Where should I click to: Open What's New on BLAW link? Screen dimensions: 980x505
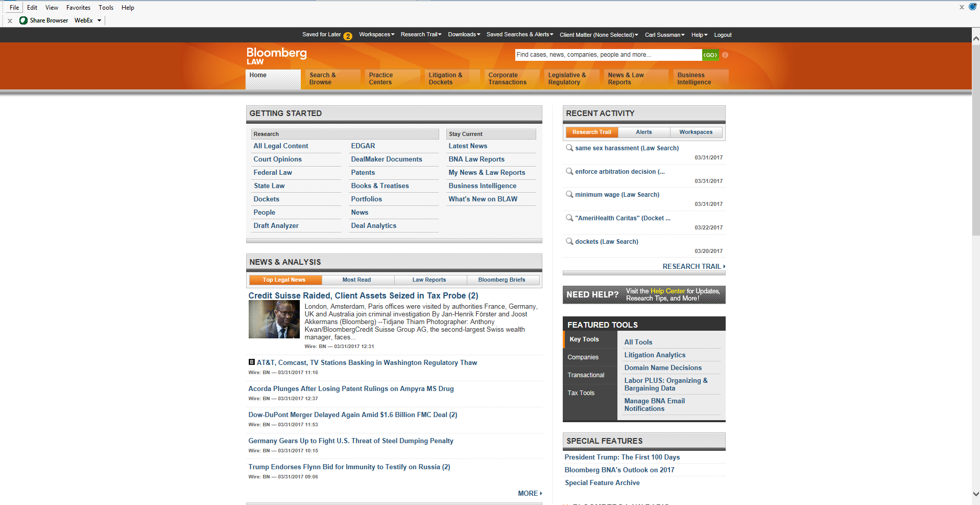click(483, 199)
